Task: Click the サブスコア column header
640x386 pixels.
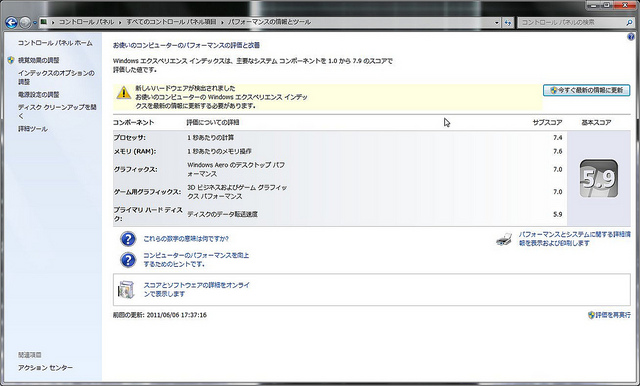Action: (547, 122)
